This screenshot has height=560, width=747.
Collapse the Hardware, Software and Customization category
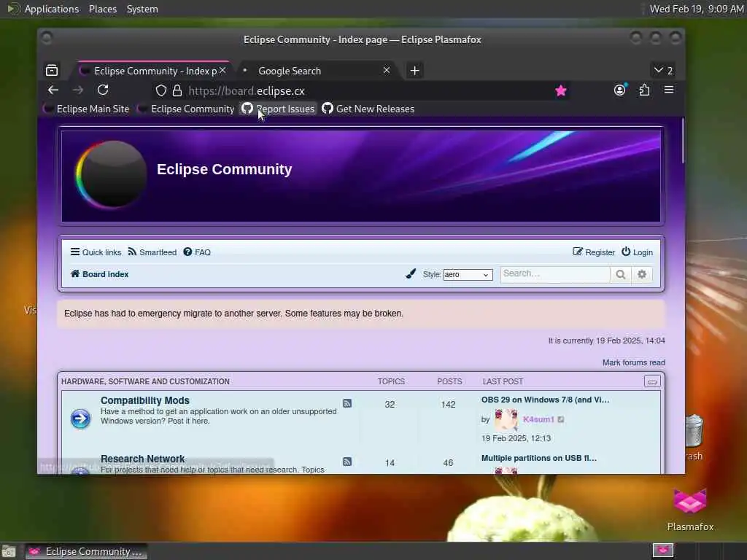coord(652,381)
